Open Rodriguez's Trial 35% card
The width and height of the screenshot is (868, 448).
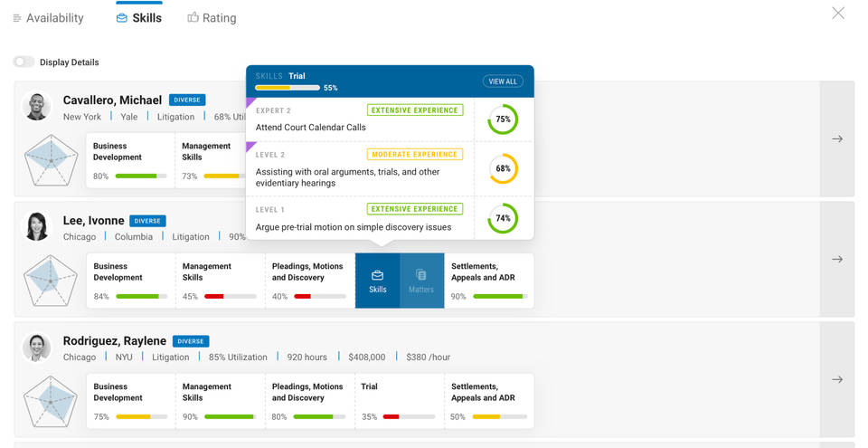399,401
